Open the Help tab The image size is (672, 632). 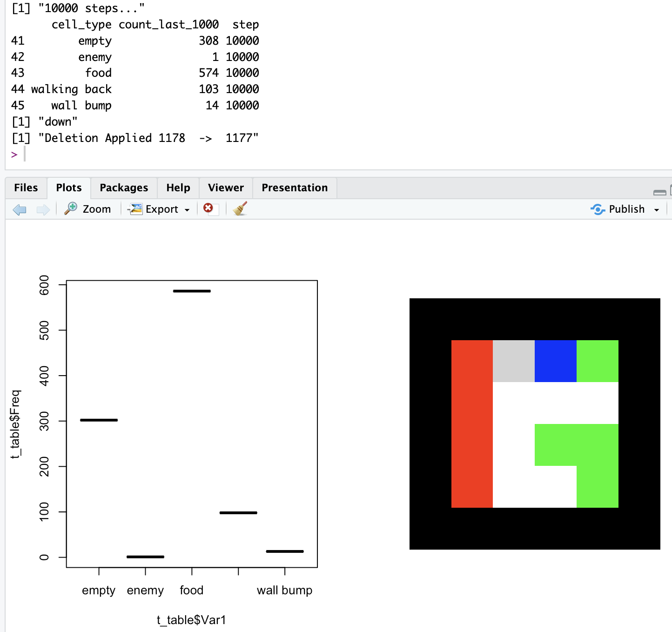(x=178, y=188)
